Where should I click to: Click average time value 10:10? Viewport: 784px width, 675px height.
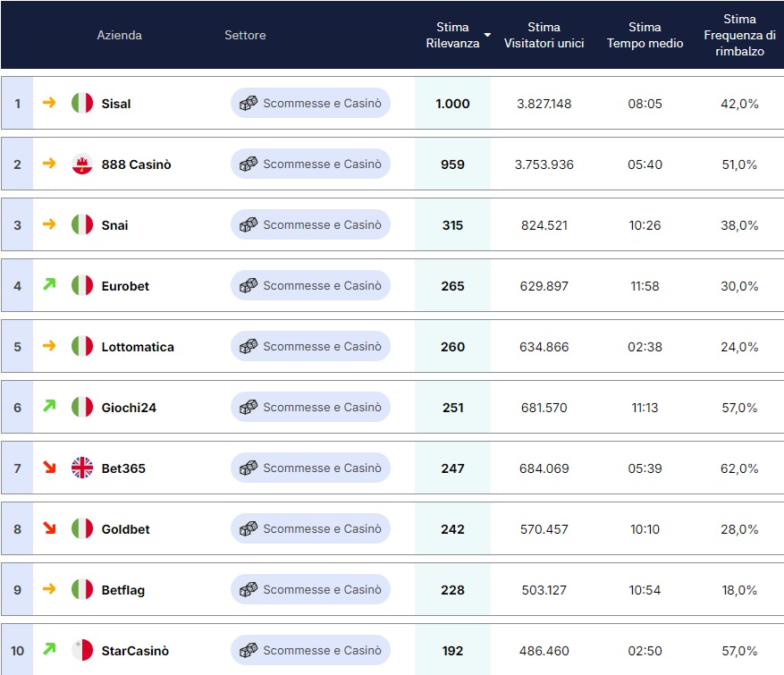[x=645, y=529]
